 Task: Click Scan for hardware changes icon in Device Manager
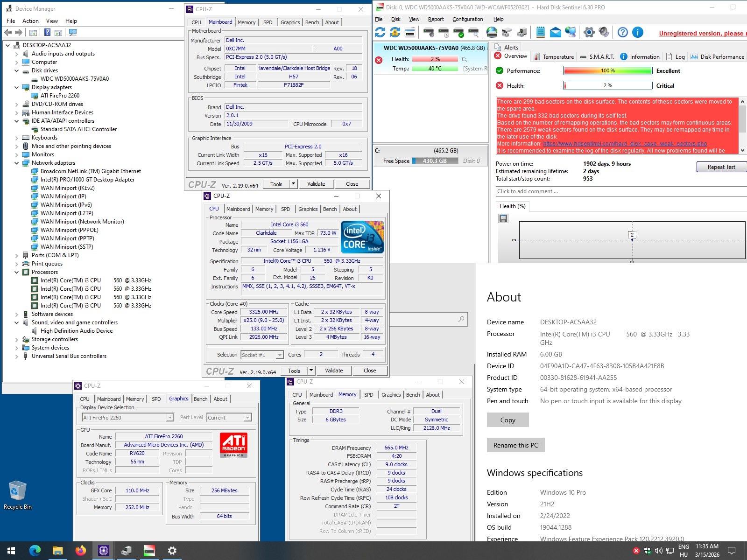72,33
